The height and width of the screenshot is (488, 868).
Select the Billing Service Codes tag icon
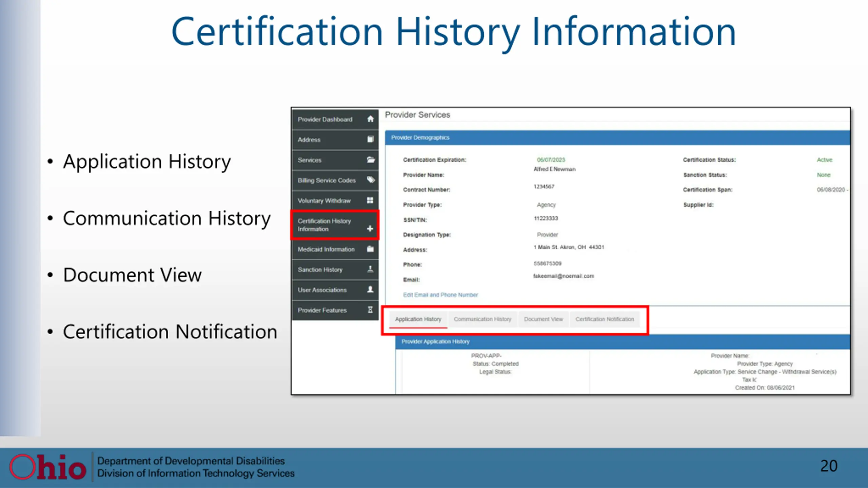pyautogui.click(x=371, y=180)
